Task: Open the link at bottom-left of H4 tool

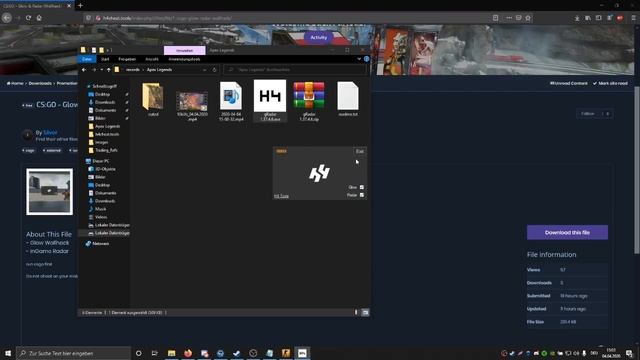Action: pyautogui.click(x=281, y=196)
